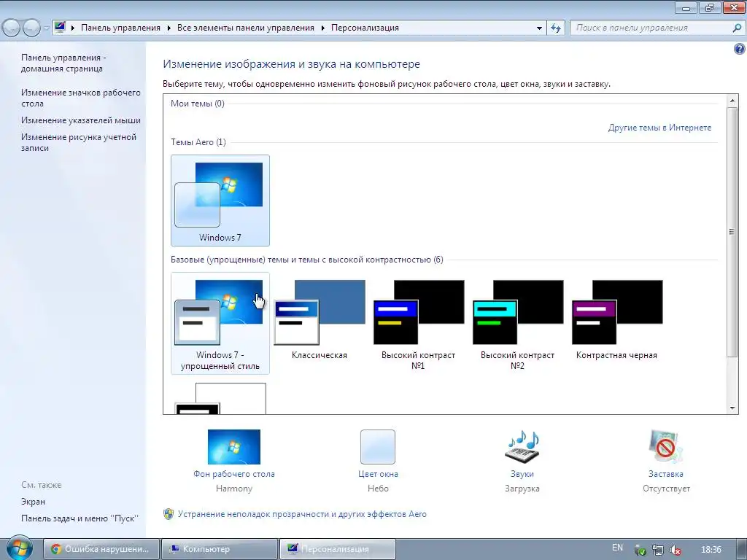The width and height of the screenshot is (747, 560).
Task: Open the Windows Start button
Action: tap(18, 548)
